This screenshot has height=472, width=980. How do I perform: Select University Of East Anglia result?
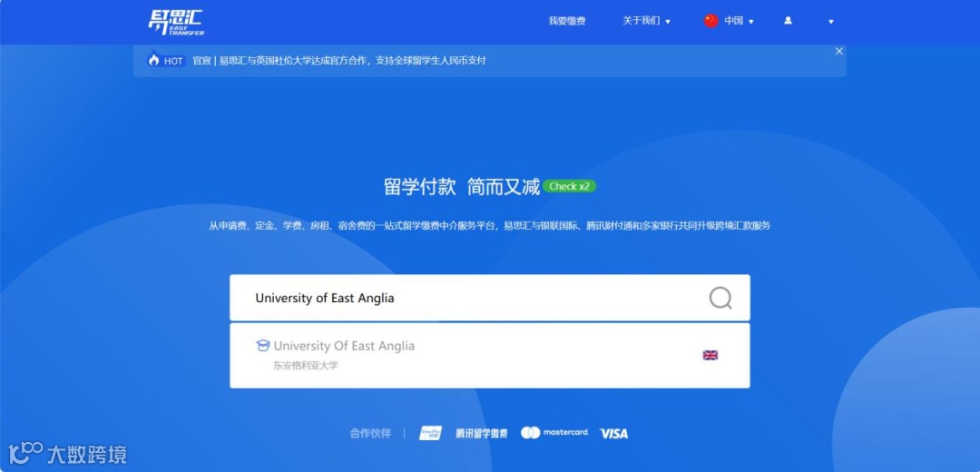489,355
